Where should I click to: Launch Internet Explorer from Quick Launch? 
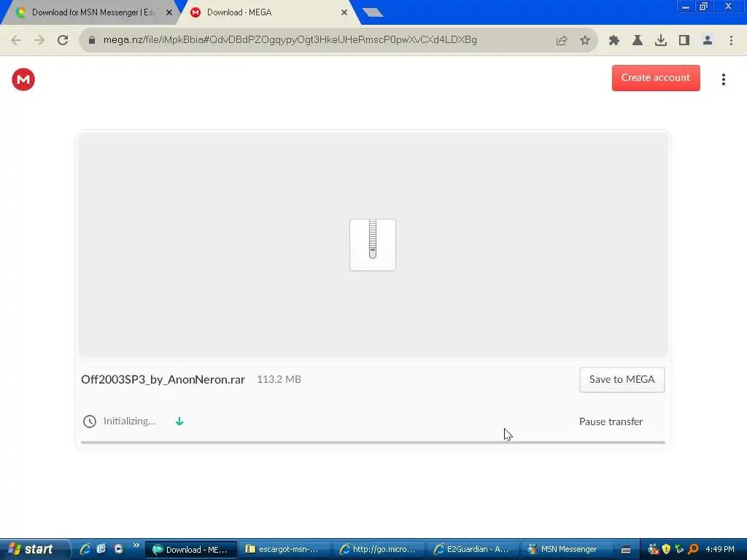coord(85,549)
